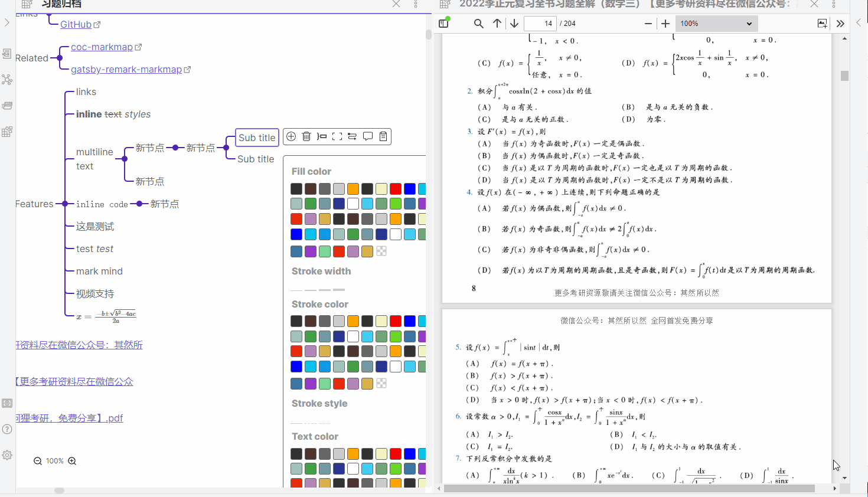Open link ending with 微信公众号：其然所
The height and width of the screenshot is (497, 868).
[79, 345]
